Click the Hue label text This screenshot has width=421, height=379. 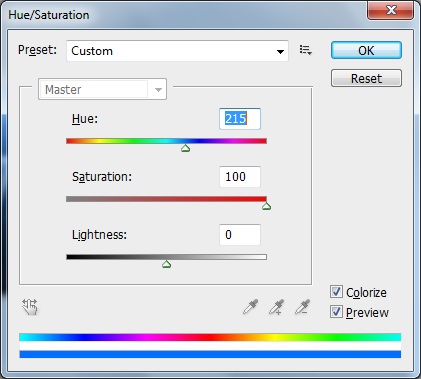point(85,119)
